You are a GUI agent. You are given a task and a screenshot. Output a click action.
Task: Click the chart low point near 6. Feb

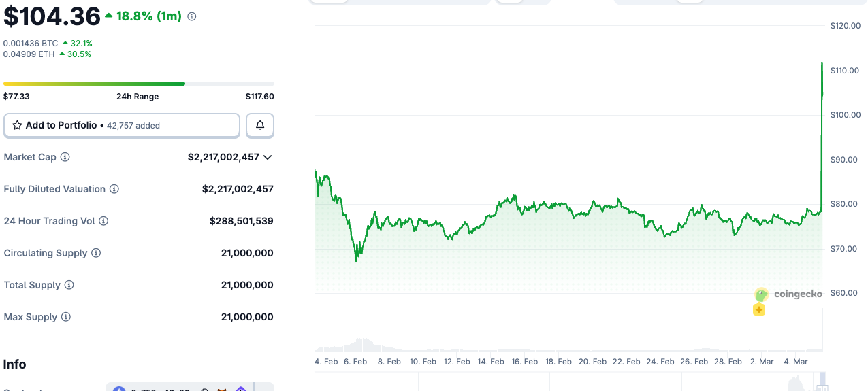[x=356, y=260]
